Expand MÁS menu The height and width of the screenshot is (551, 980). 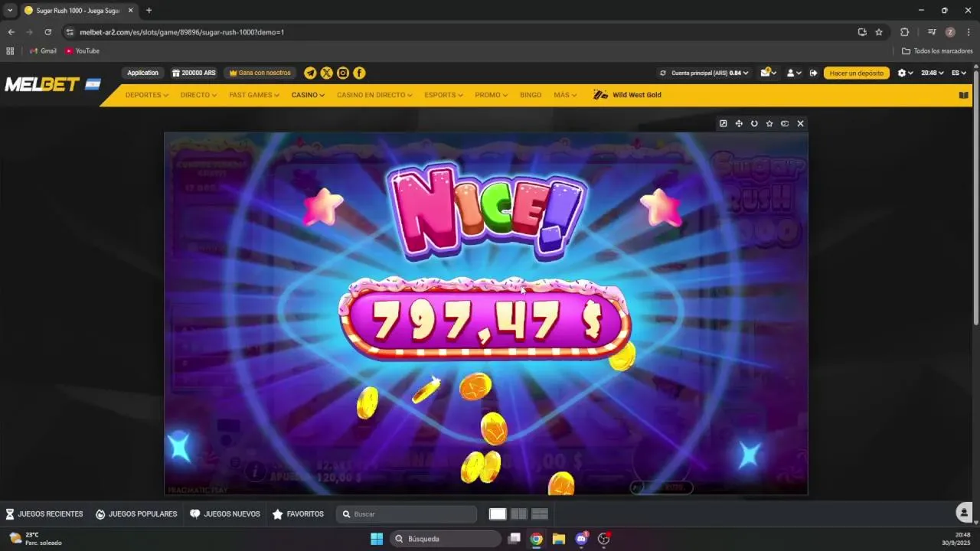(x=565, y=95)
